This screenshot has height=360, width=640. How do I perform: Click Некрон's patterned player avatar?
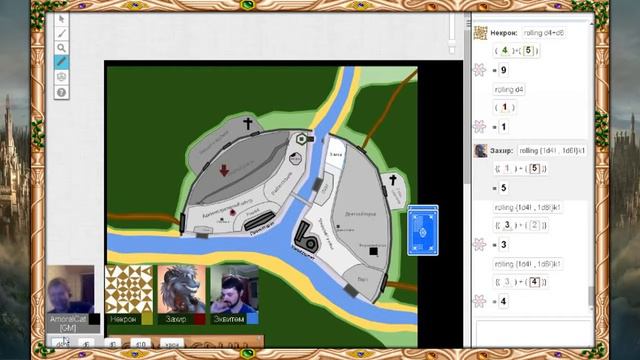pos(129,289)
